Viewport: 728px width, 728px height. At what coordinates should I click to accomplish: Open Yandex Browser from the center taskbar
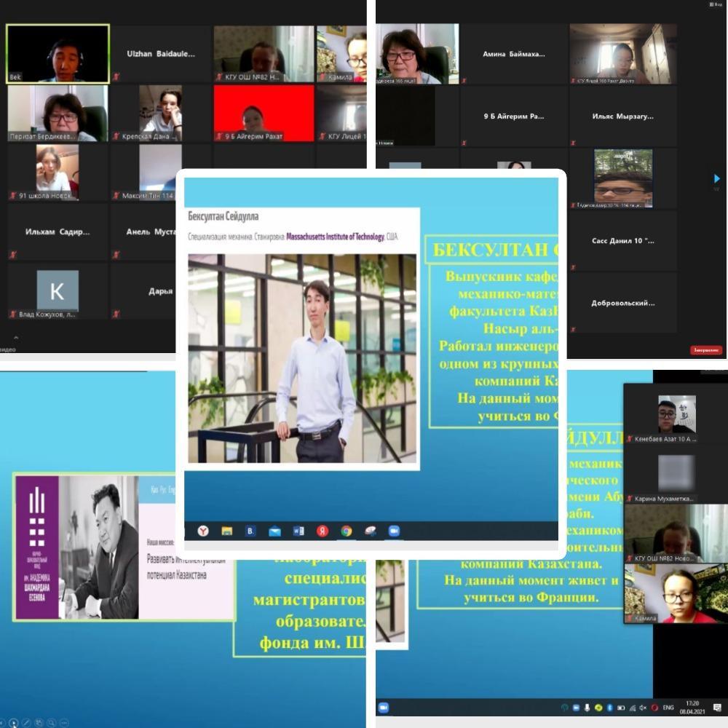[203, 531]
